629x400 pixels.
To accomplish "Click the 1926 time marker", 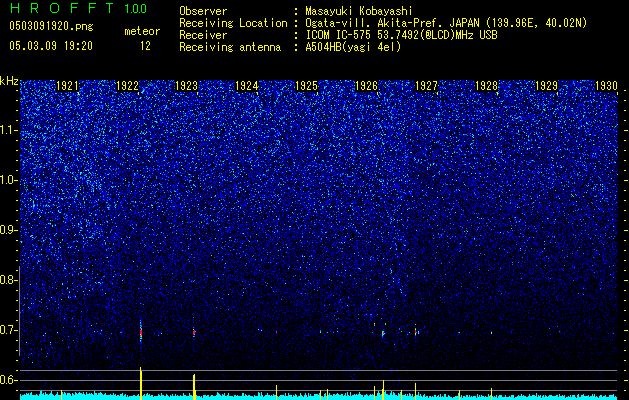I will (x=367, y=86).
